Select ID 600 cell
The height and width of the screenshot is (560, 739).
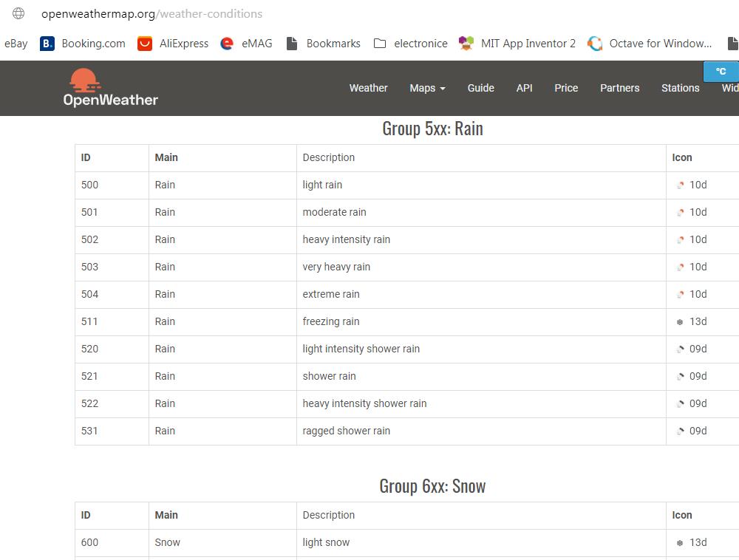[x=112, y=542]
